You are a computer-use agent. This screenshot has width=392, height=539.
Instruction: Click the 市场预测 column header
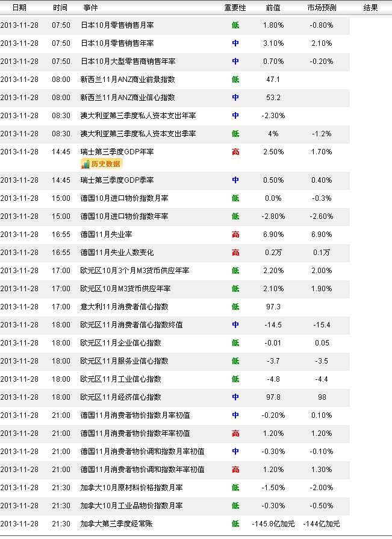pyautogui.click(x=322, y=8)
